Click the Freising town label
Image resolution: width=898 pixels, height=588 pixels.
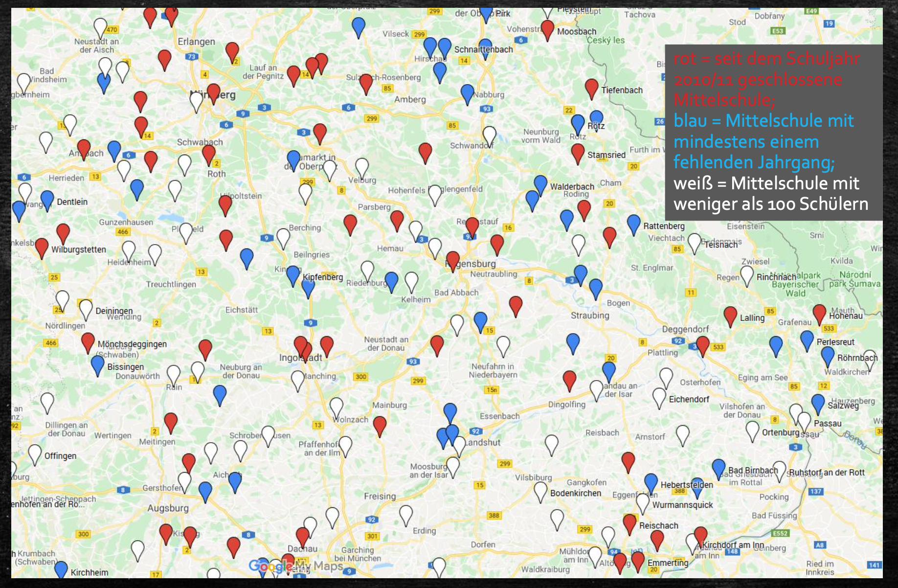tap(380, 496)
